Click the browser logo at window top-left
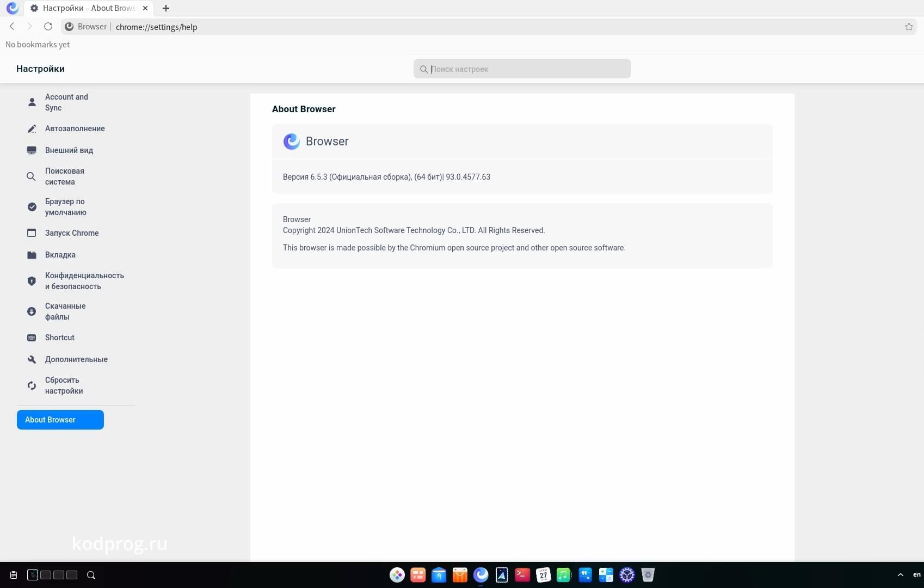This screenshot has width=924, height=588. coord(12,8)
